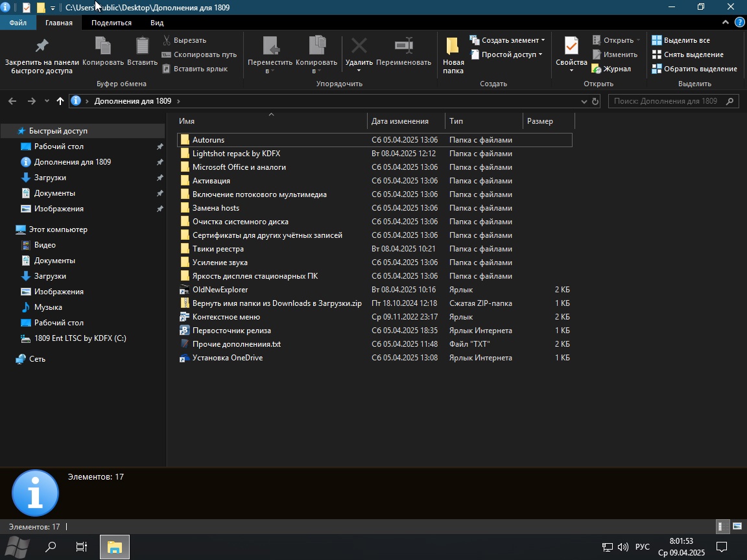The height and width of the screenshot is (560, 747).
Task: Open address bar history dropdown
Action: point(584,101)
